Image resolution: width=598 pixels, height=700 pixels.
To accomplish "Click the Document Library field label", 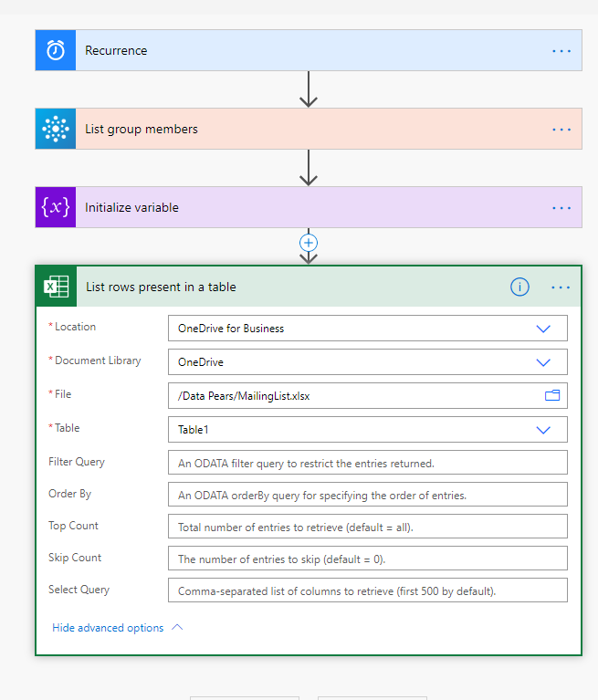I will [x=98, y=360].
